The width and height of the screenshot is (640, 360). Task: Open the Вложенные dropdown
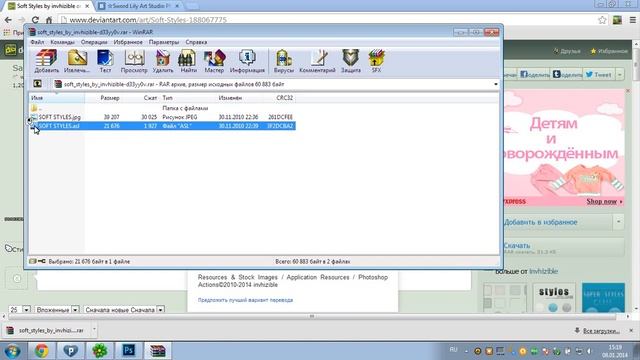(x=57, y=310)
